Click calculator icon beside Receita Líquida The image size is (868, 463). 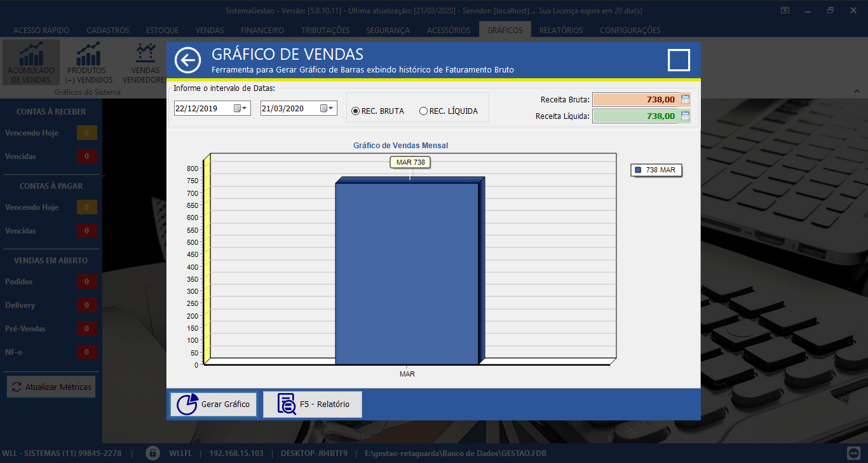point(685,116)
